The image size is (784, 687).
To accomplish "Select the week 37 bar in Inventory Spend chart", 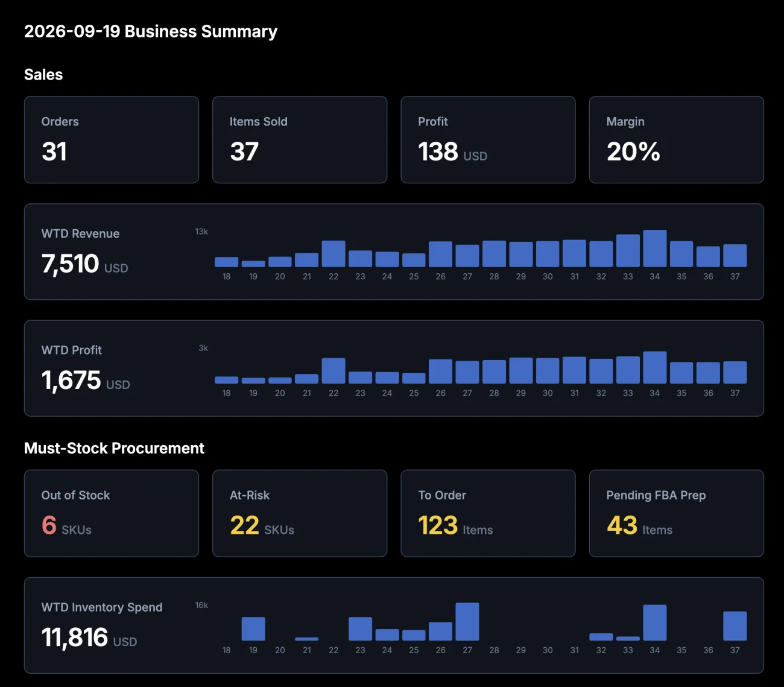I will pyautogui.click(x=735, y=626).
